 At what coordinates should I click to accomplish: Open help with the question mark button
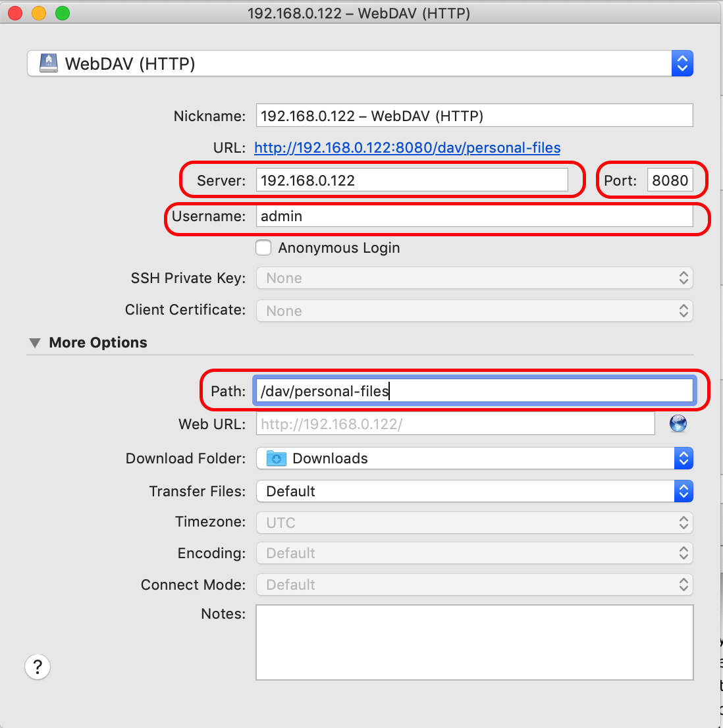37,667
